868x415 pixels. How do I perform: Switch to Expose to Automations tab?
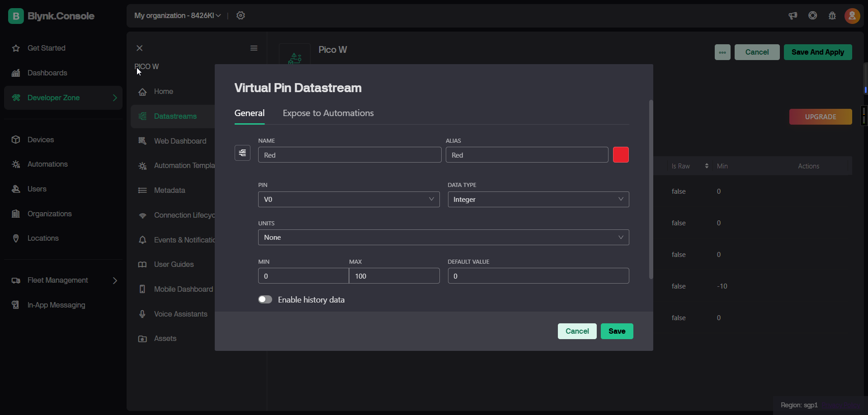click(x=328, y=113)
